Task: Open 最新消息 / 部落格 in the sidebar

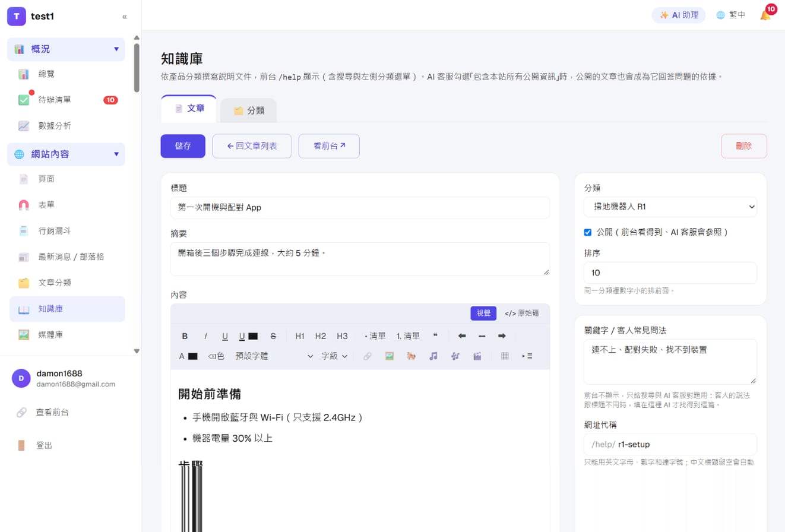Action: [x=68, y=256]
